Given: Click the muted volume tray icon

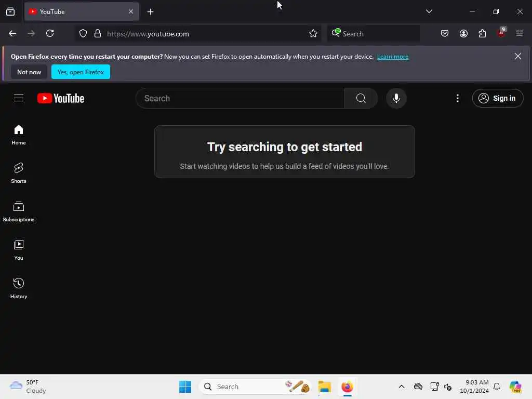Looking at the screenshot, I should point(448,387).
